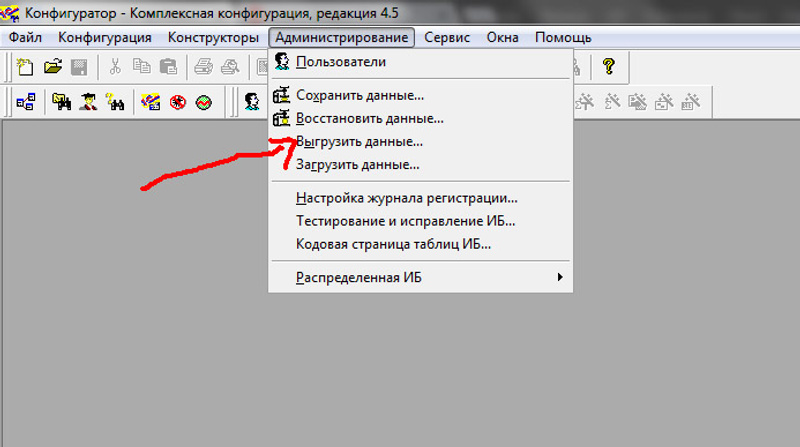Click the Users head icon in the second toolbar
The image size is (800, 447).
click(252, 102)
